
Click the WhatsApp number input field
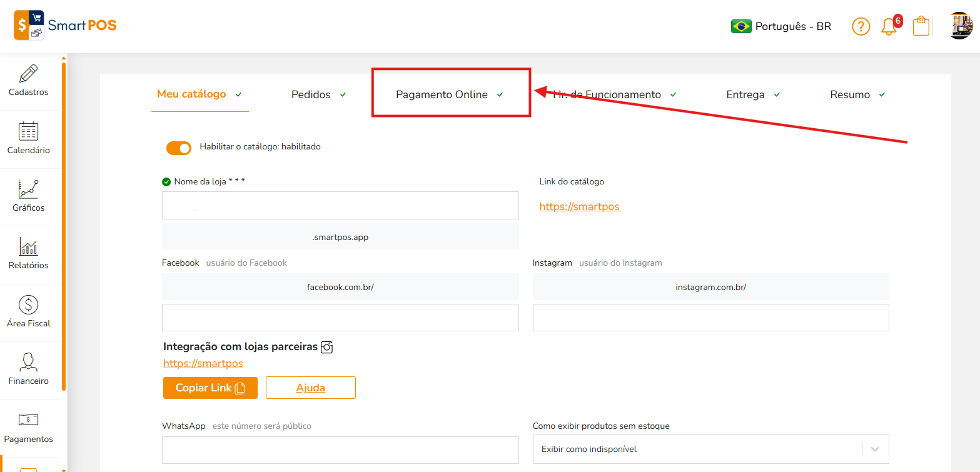[x=340, y=449]
